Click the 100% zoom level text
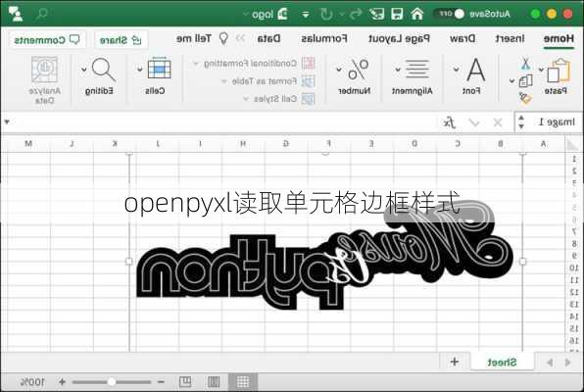Image resolution: width=584 pixels, height=392 pixels. (32, 382)
